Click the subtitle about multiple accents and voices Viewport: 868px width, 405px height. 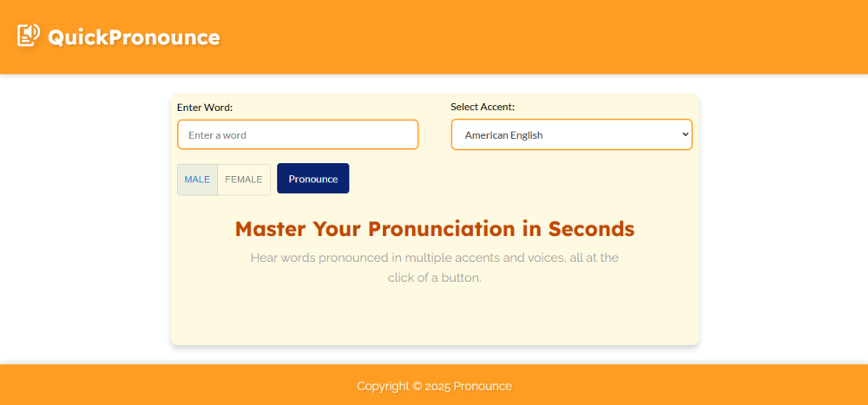point(434,258)
